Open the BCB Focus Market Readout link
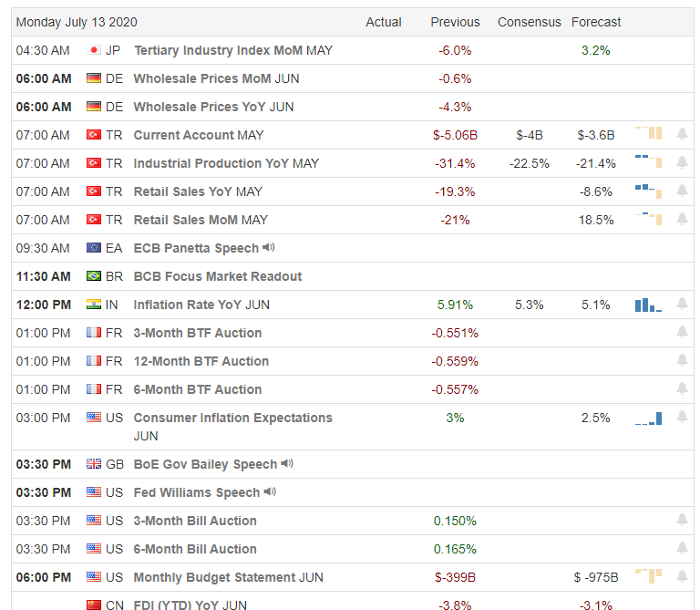The height and width of the screenshot is (610, 700). pyautogui.click(x=218, y=276)
